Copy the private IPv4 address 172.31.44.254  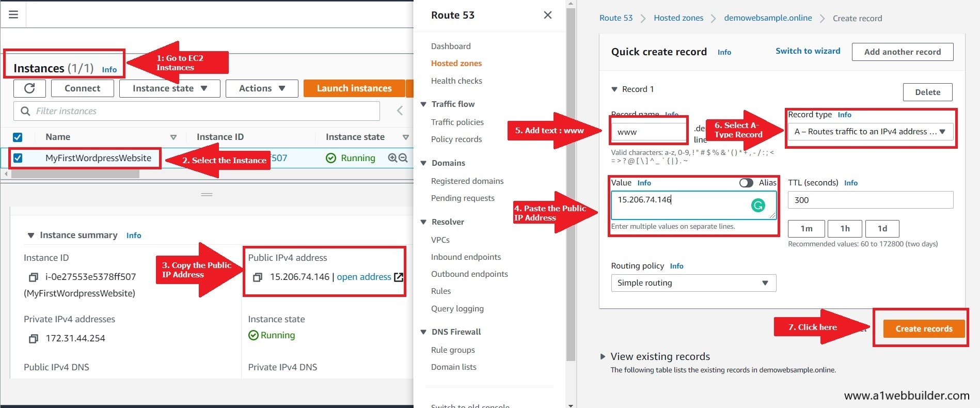[x=33, y=339]
